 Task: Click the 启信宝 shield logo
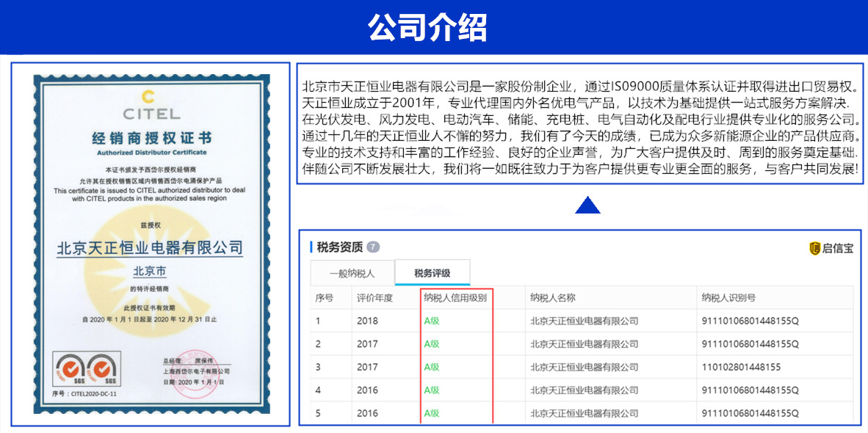point(814,248)
